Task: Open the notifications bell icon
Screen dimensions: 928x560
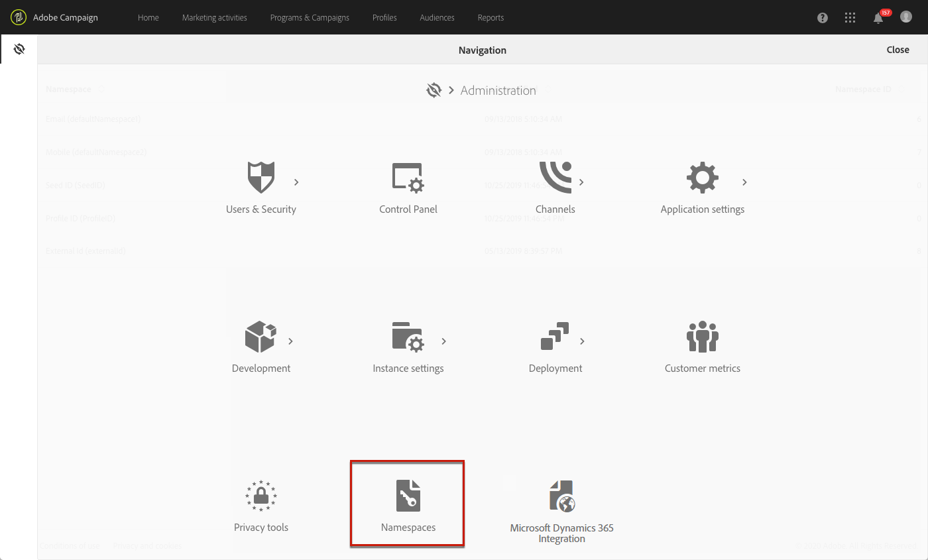Action: [x=879, y=17]
